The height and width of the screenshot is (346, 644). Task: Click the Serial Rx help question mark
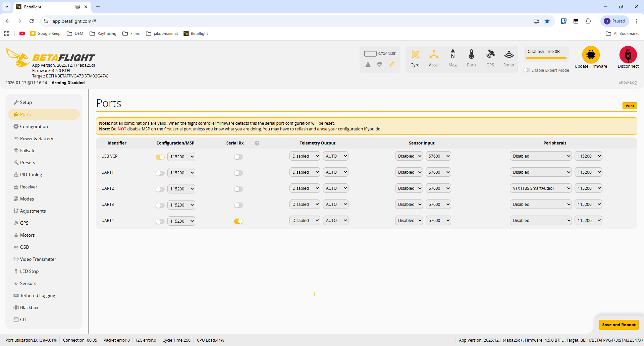pos(257,143)
